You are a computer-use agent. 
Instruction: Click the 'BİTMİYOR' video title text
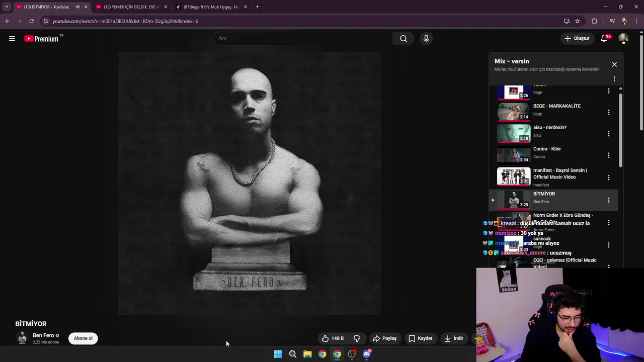coord(31,324)
